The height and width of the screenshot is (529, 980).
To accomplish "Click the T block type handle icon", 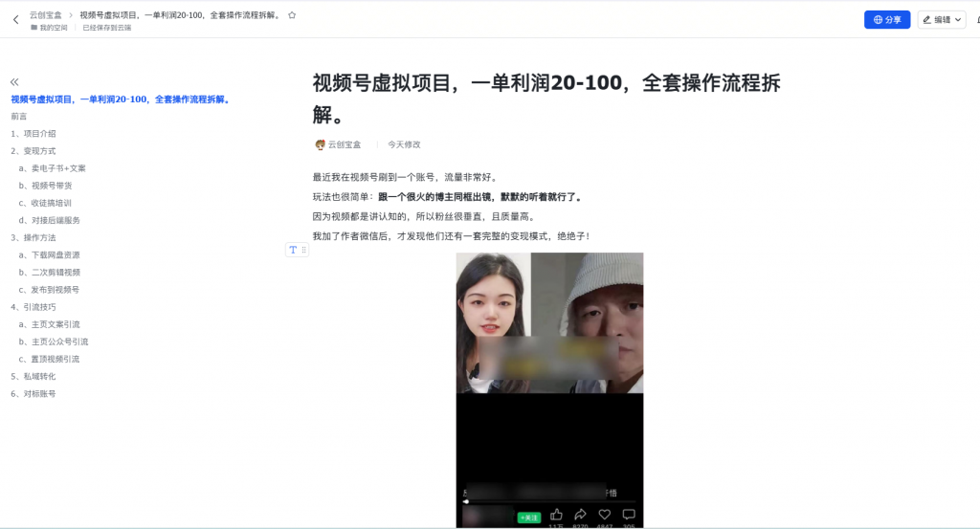I will [293, 250].
